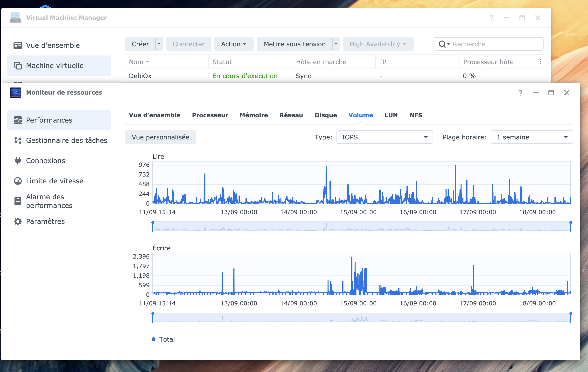This screenshot has width=588, height=372.
Task: Open the Plage horaire dropdown
Action: 532,137
